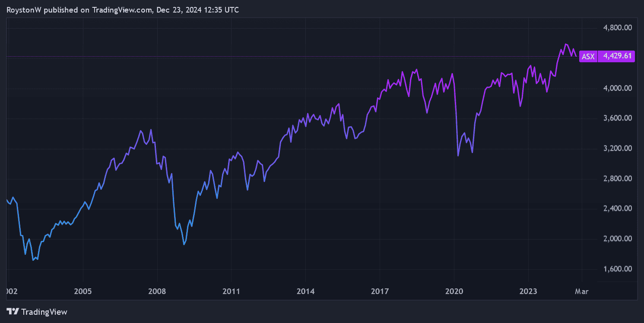Select the 3,200.00 price axis label

point(617,148)
